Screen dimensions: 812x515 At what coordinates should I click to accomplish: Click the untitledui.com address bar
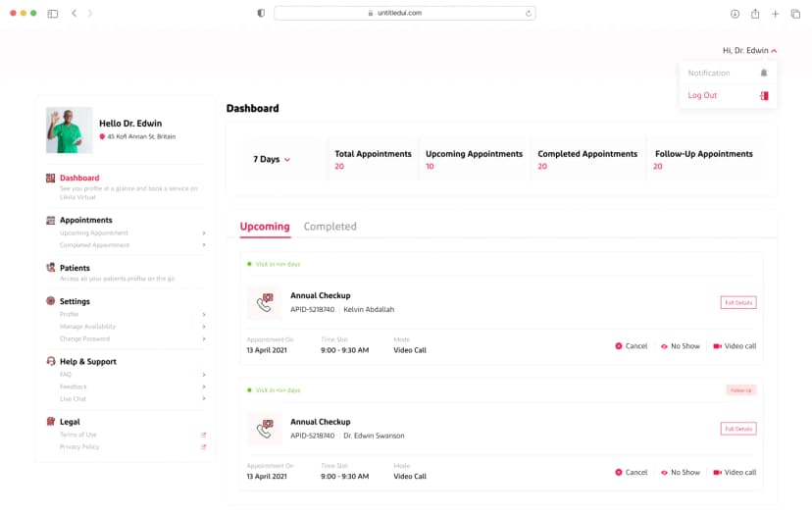click(x=404, y=13)
